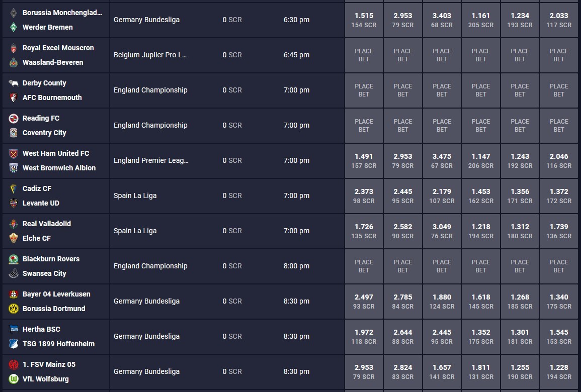Choose the 2.373 odds for Cadiz CF
581x392 pixels.
coord(364,196)
